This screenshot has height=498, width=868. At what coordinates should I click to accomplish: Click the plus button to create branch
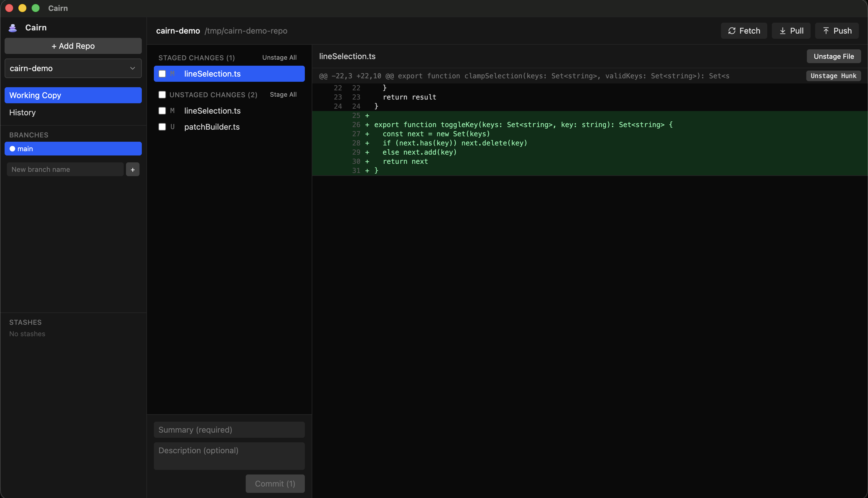[132, 169]
